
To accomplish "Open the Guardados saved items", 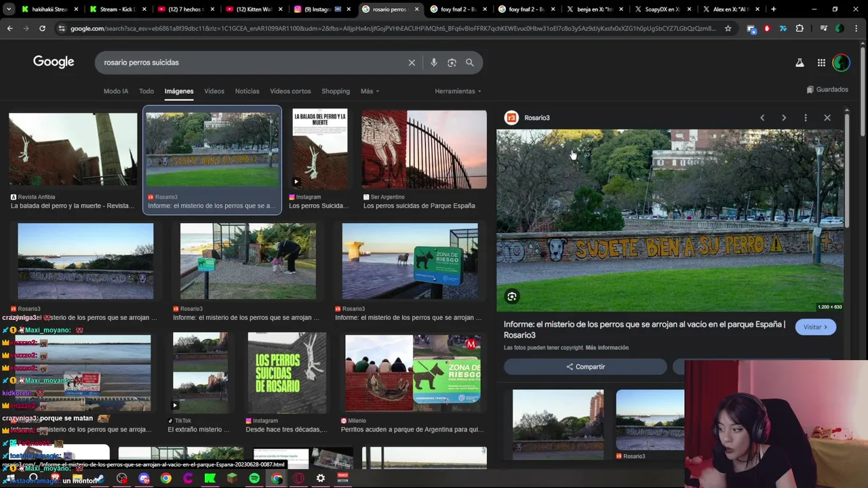I will click(827, 89).
